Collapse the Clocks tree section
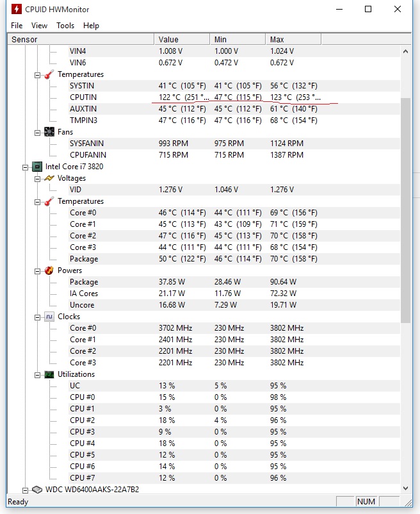420x514 pixels. (x=37, y=317)
